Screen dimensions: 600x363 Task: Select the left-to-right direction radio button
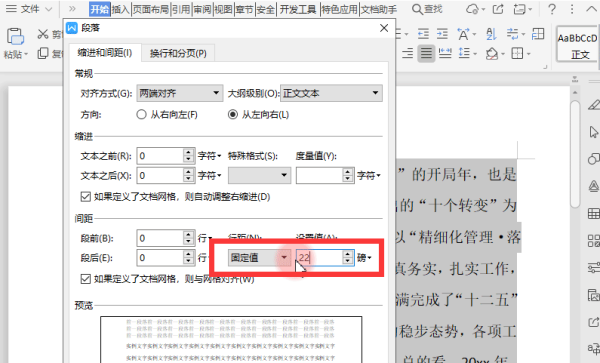(233, 114)
